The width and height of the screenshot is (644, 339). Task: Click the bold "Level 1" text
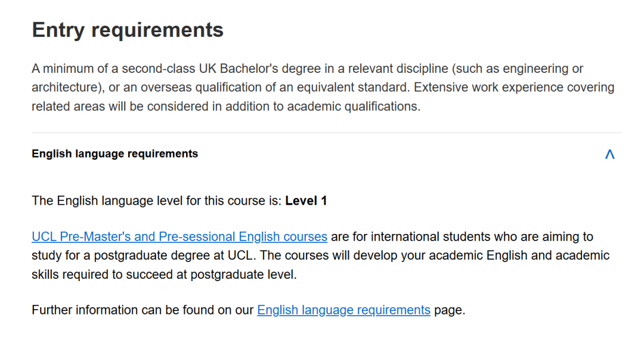306,201
